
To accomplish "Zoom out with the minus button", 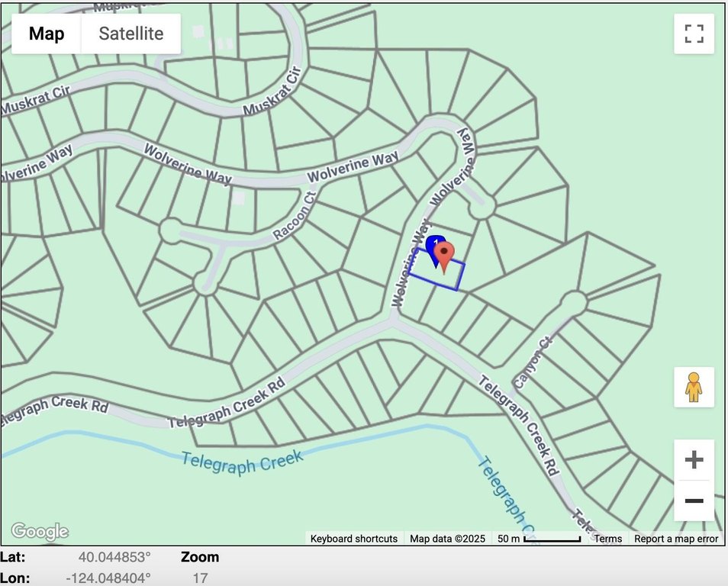I will (694, 501).
